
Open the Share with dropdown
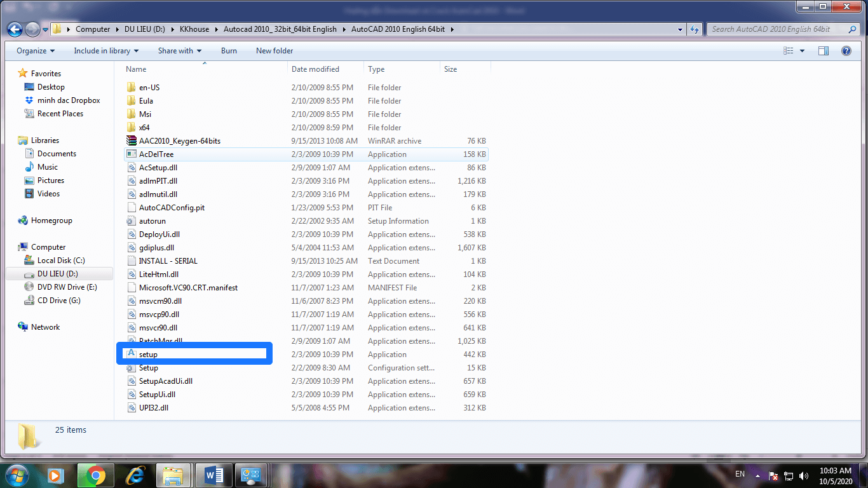180,51
